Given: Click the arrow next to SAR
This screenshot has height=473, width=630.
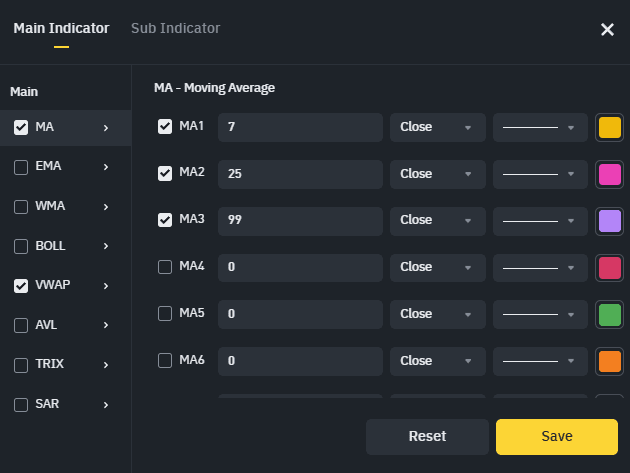Looking at the screenshot, I should (105, 404).
